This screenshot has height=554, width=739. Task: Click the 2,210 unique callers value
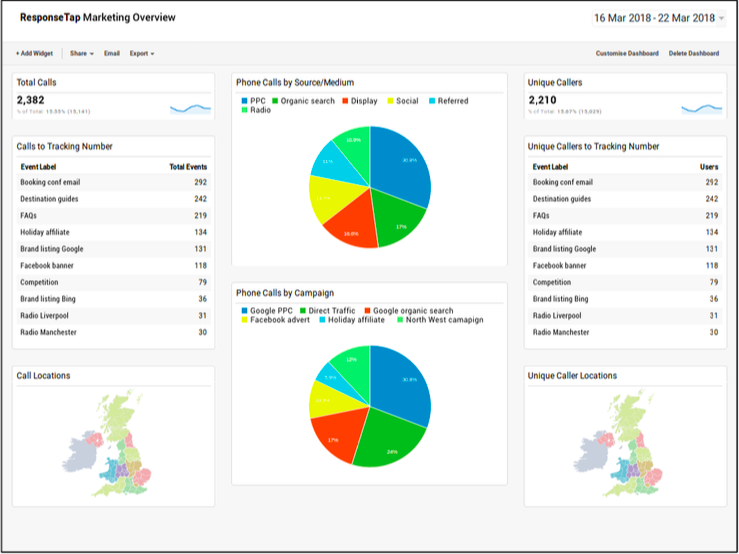(x=542, y=100)
